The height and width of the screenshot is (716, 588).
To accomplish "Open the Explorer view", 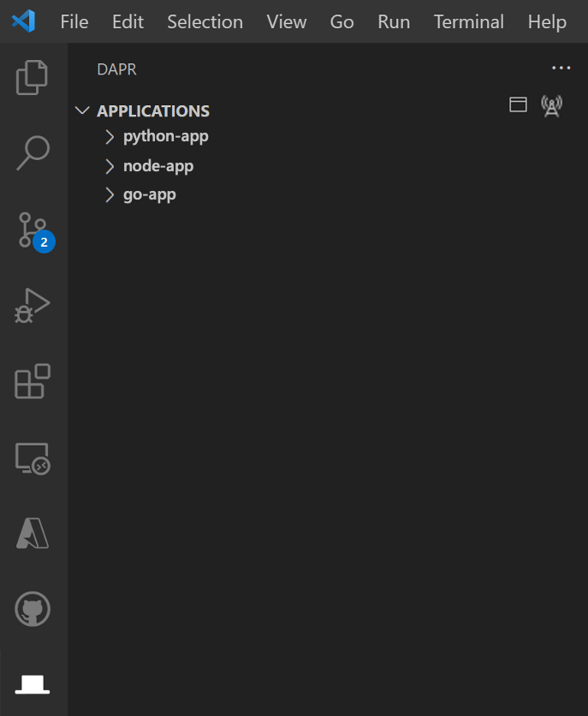I will 32,76.
